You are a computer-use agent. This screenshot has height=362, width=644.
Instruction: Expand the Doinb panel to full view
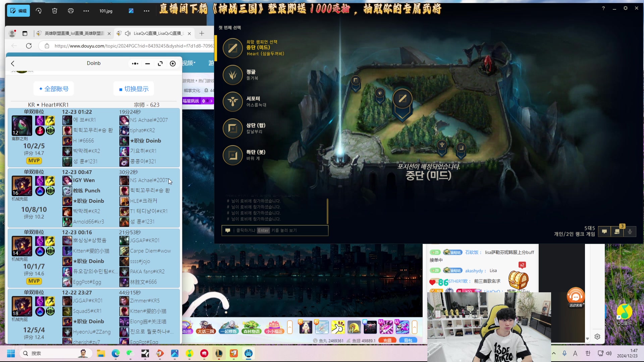point(160,63)
